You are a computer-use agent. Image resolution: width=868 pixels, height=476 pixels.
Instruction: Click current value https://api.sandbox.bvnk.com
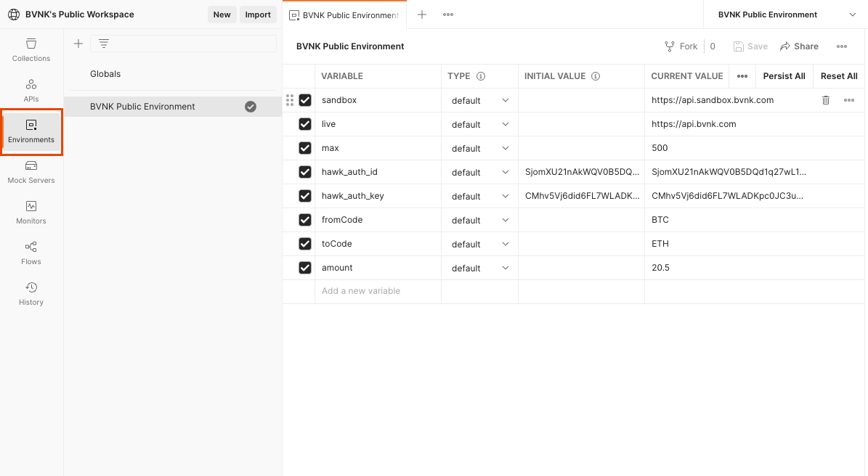coord(713,100)
